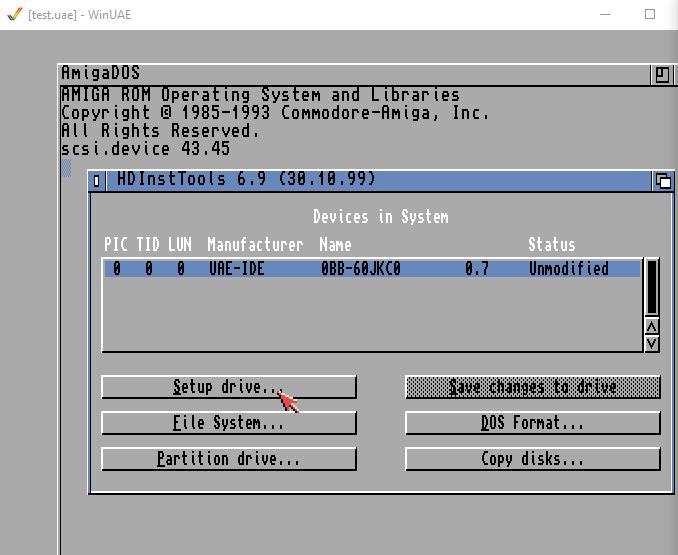Click AmigaDOS screen depth gadget
The image size is (678, 555).
pos(662,75)
